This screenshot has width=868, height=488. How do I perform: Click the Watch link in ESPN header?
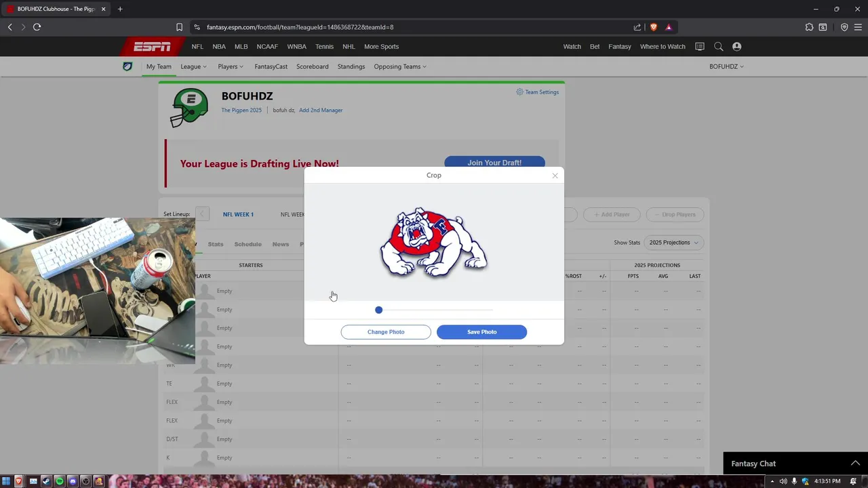pyautogui.click(x=572, y=47)
